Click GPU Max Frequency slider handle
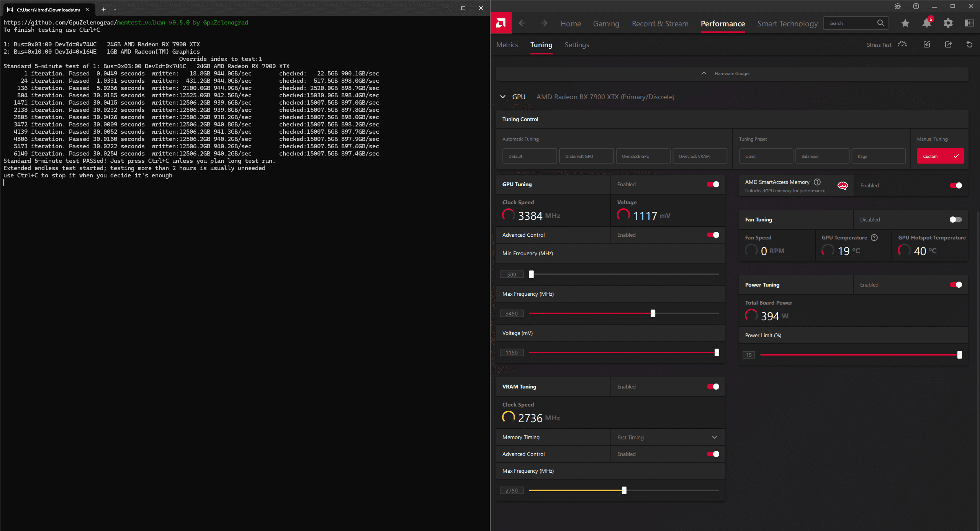 click(x=653, y=313)
